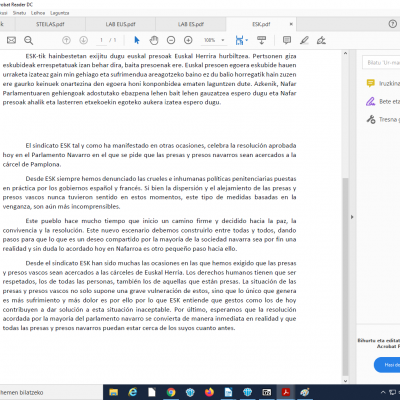The width and height of the screenshot is (400, 400).
Task: Collapse the right tools pane arrow
Action: [x=352, y=217]
